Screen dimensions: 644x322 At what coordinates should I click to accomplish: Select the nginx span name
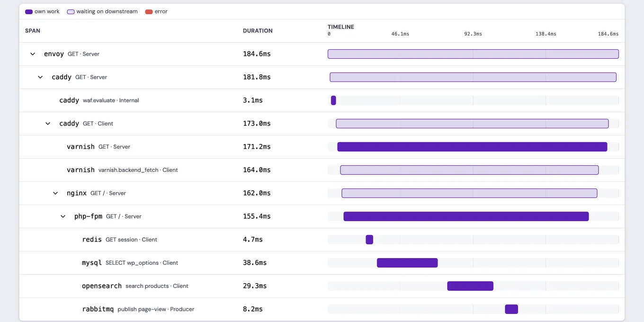point(77,193)
